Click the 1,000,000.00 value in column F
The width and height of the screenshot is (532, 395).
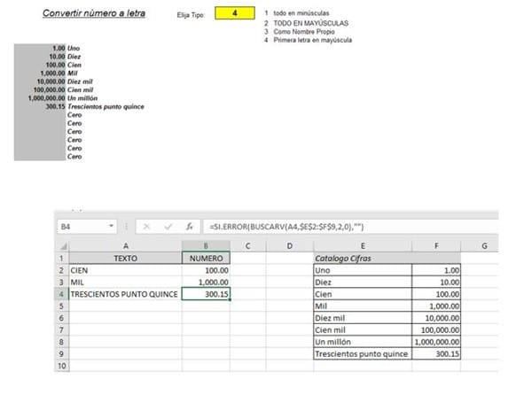[x=436, y=342]
